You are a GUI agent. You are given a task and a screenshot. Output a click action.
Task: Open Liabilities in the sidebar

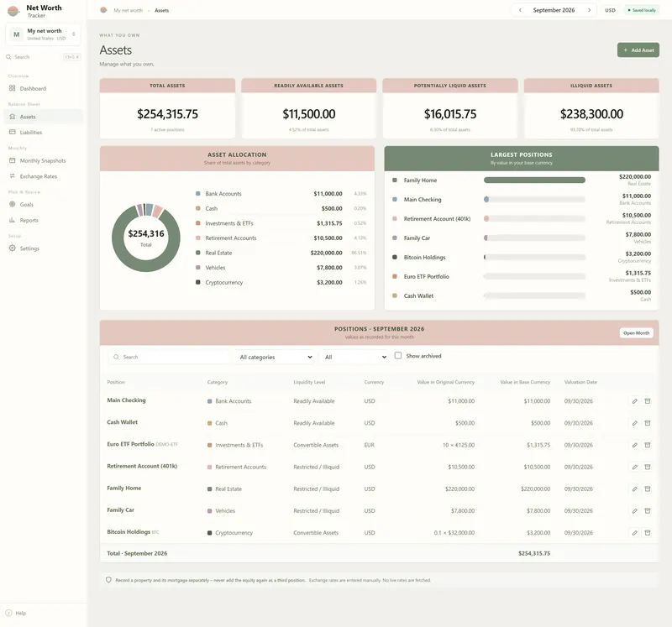click(43, 132)
